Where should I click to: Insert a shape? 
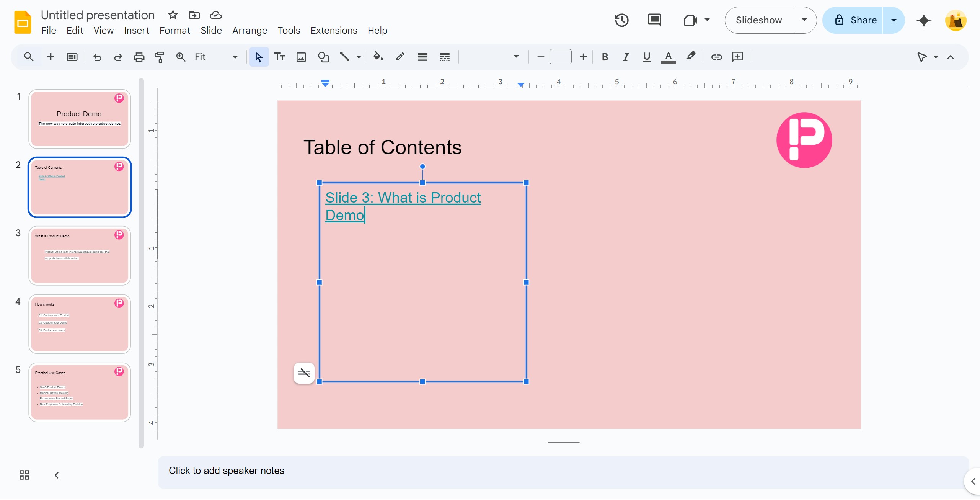point(323,57)
